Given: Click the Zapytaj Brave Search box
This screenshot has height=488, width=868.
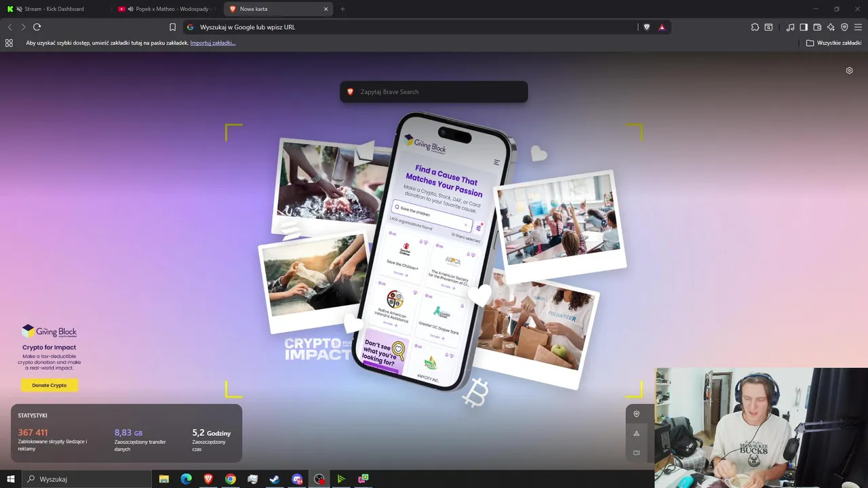Looking at the screenshot, I should pyautogui.click(x=434, y=91).
